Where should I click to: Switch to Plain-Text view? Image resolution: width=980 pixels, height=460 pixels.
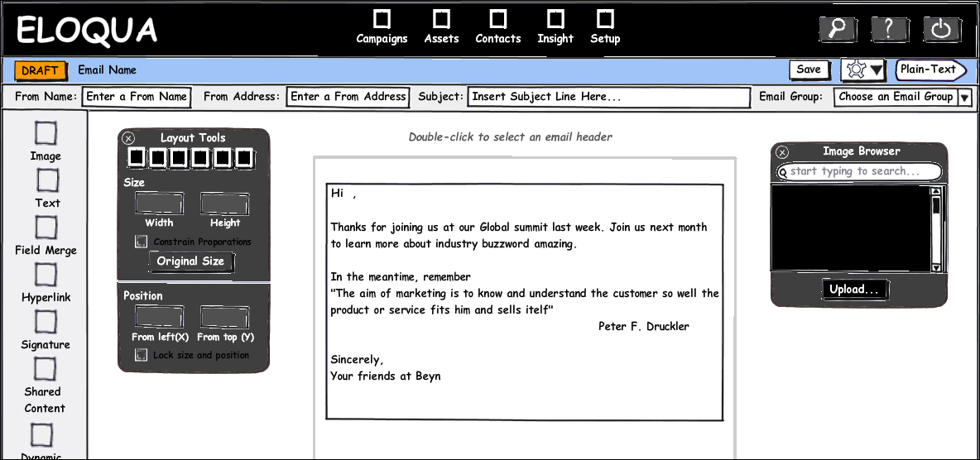pyautogui.click(x=930, y=69)
